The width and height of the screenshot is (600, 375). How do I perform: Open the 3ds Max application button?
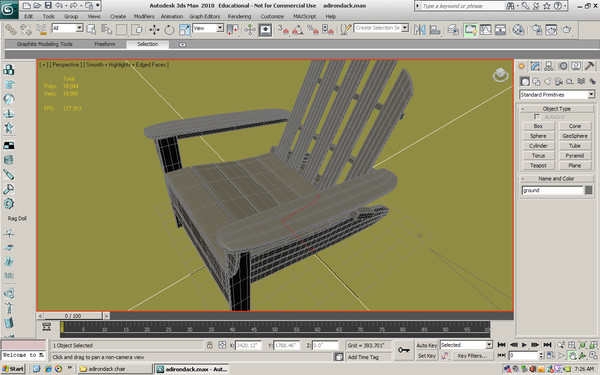(x=8, y=9)
